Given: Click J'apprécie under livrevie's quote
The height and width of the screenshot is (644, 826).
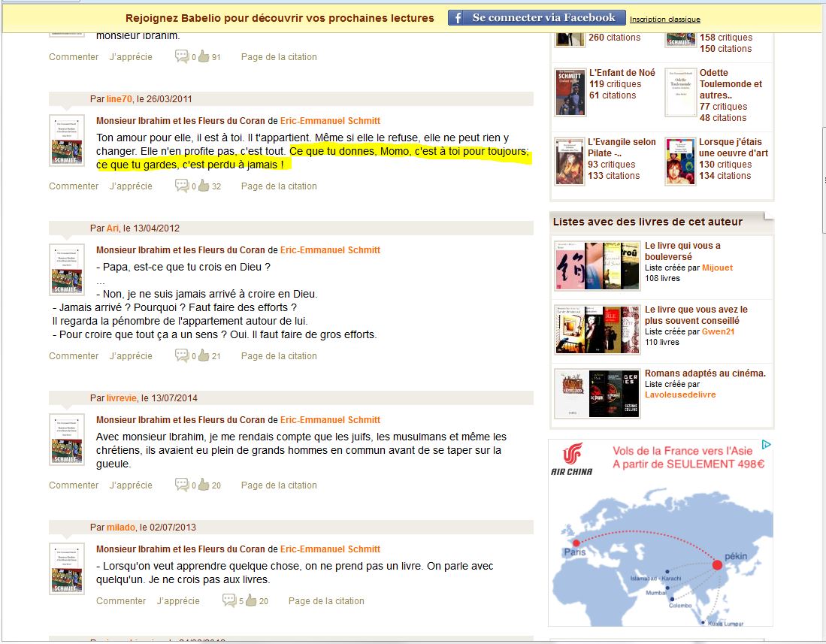Looking at the screenshot, I should point(131,485).
